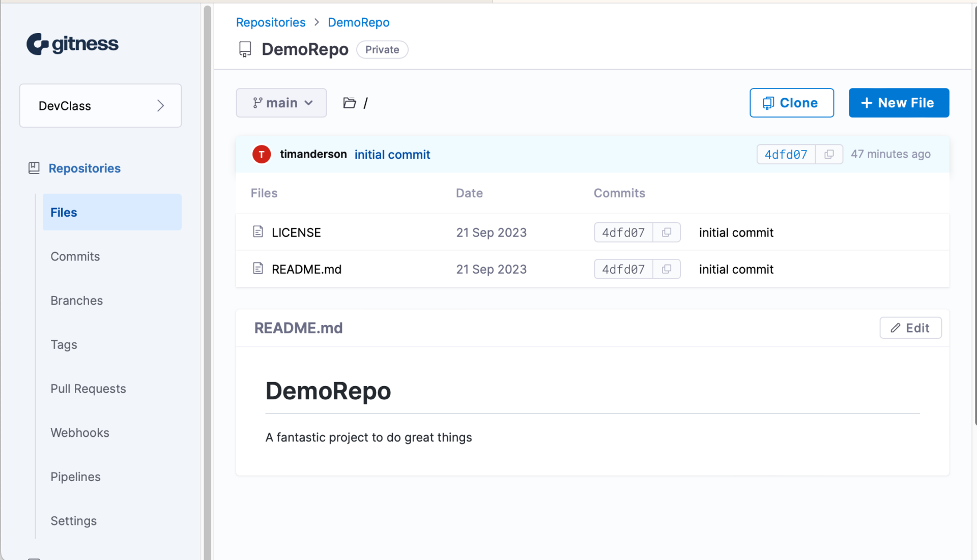Click the New File button
This screenshot has width=977, height=560.
pyautogui.click(x=899, y=103)
